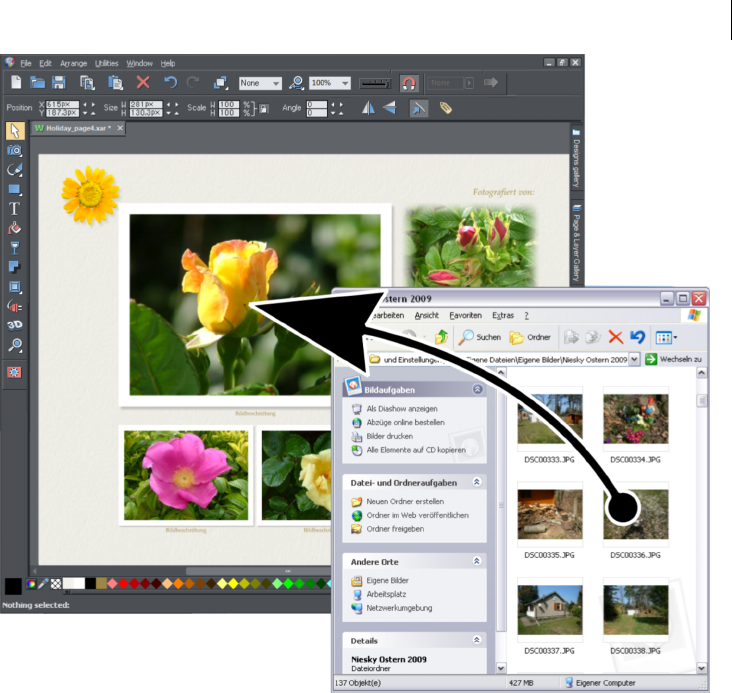Image resolution: width=732 pixels, height=693 pixels.
Task: Open the None quality dropdown
Action: click(260, 83)
